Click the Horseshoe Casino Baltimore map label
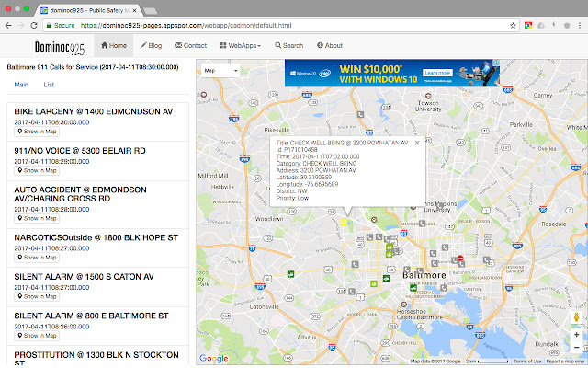The height and width of the screenshot is (368, 588). (420, 315)
